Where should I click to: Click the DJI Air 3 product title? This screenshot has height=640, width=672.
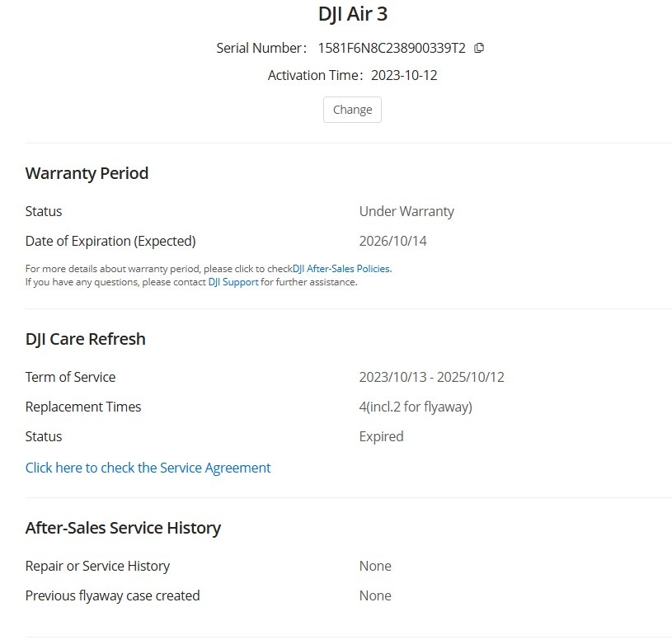click(x=352, y=14)
